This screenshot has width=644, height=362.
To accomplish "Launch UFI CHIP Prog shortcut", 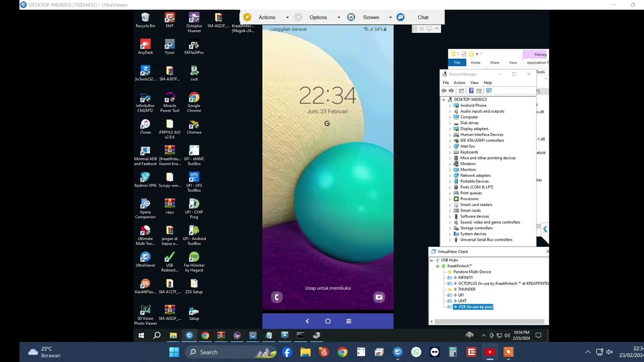I will click(x=194, y=210).
